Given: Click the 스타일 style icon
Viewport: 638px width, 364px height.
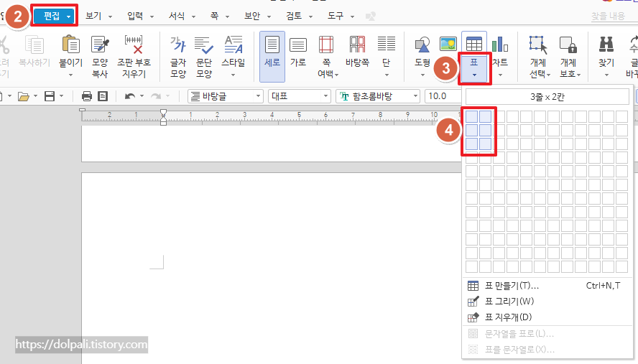Looking at the screenshot, I should point(234,45).
